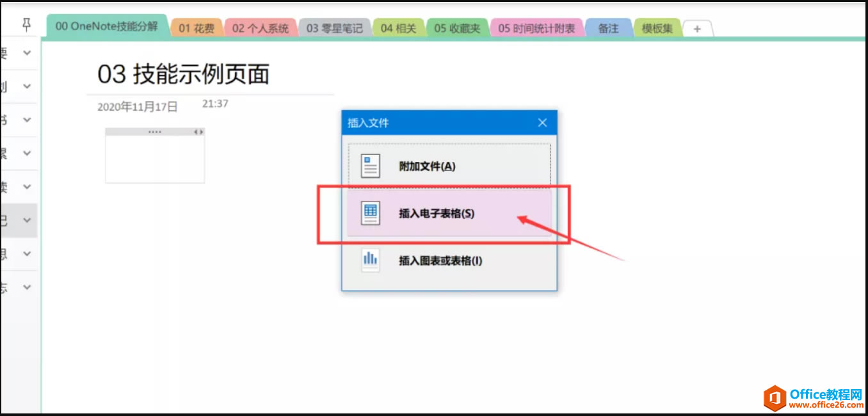Click the arrow glyphs on the embedded object frame
868x416 pixels.
click(x=199, y=131)
